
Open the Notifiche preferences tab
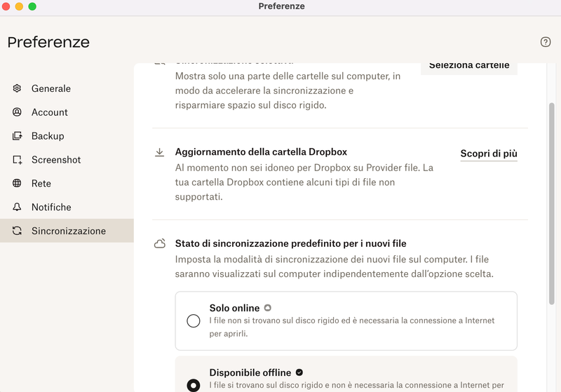pyautogui.click(x=51, y=208)
